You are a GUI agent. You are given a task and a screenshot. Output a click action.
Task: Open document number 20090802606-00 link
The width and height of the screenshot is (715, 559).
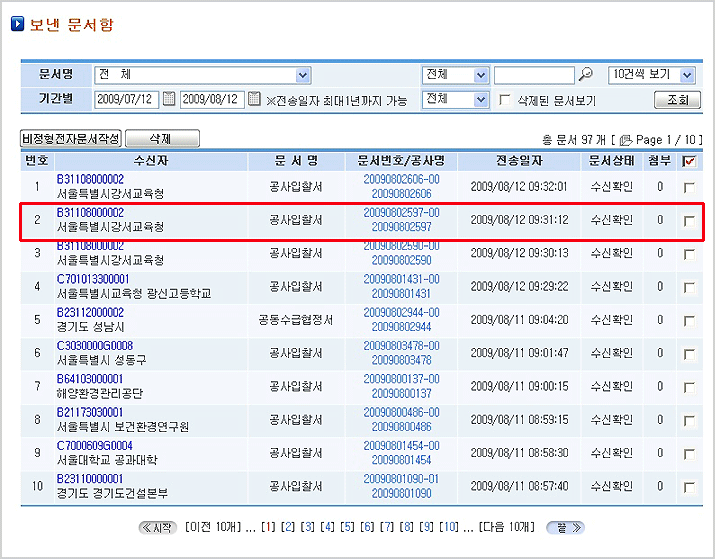(x=401, y=179)
